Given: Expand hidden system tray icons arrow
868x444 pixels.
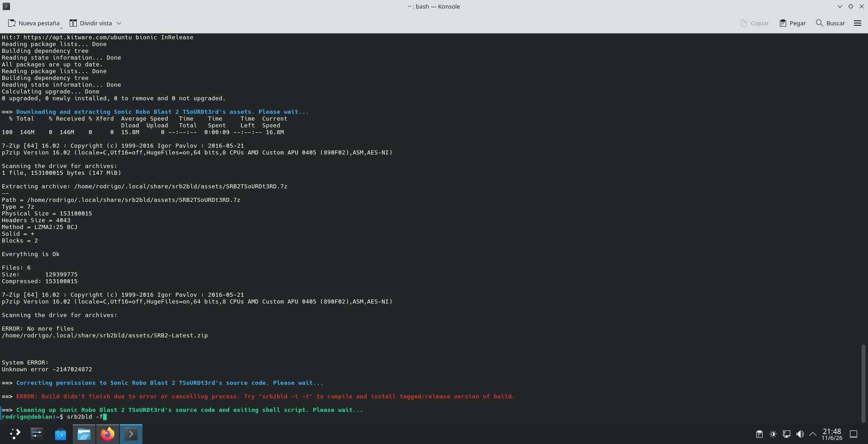Looking at the screenshot, I should (x=813, y=434).
